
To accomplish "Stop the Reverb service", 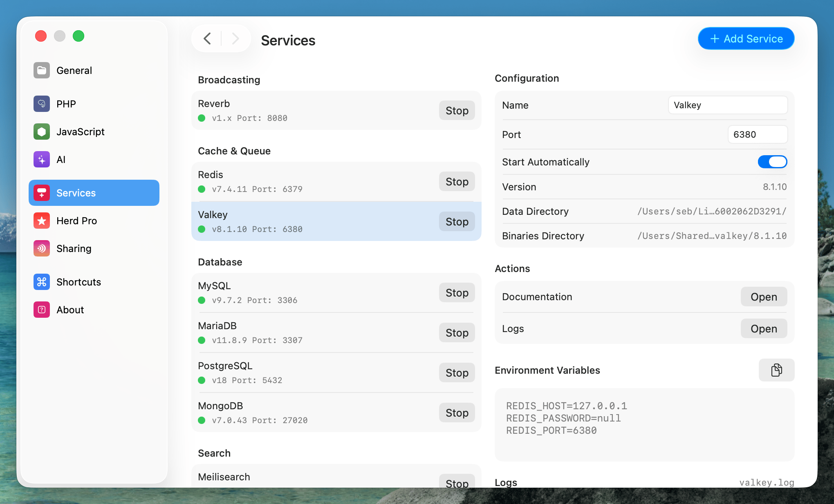I will click(x=457, y=111).
